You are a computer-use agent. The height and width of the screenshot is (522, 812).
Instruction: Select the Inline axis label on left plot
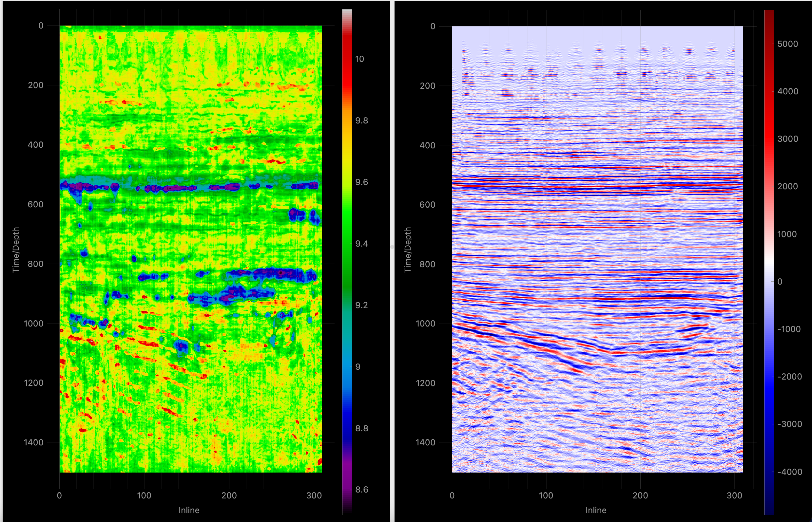[189, 510]
